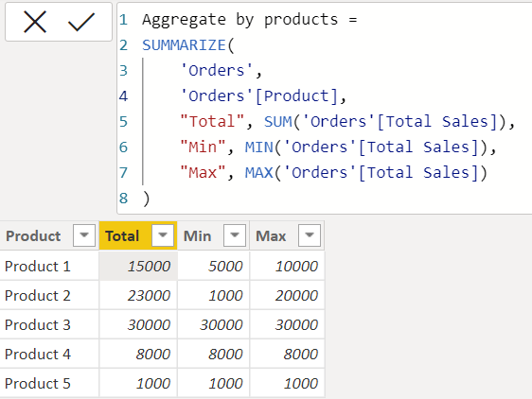Viewport: 532px width, 399px height.
Task: Click the MIN function in formula line 6
Action: click(x=258, y=147)
